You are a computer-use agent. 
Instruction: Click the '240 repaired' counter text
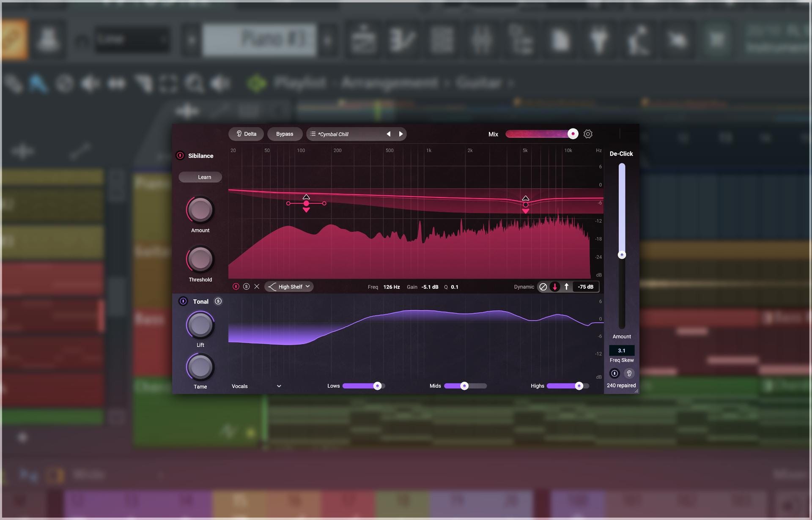621,386
